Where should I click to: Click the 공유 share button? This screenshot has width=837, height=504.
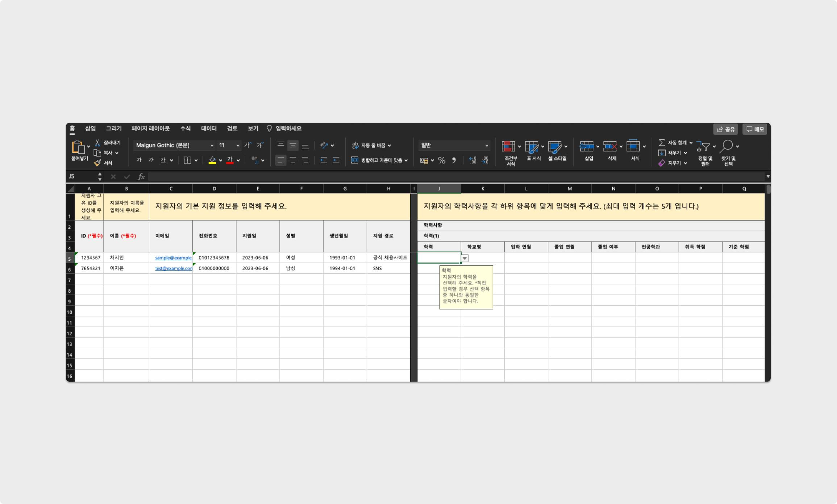pos(726,129)
